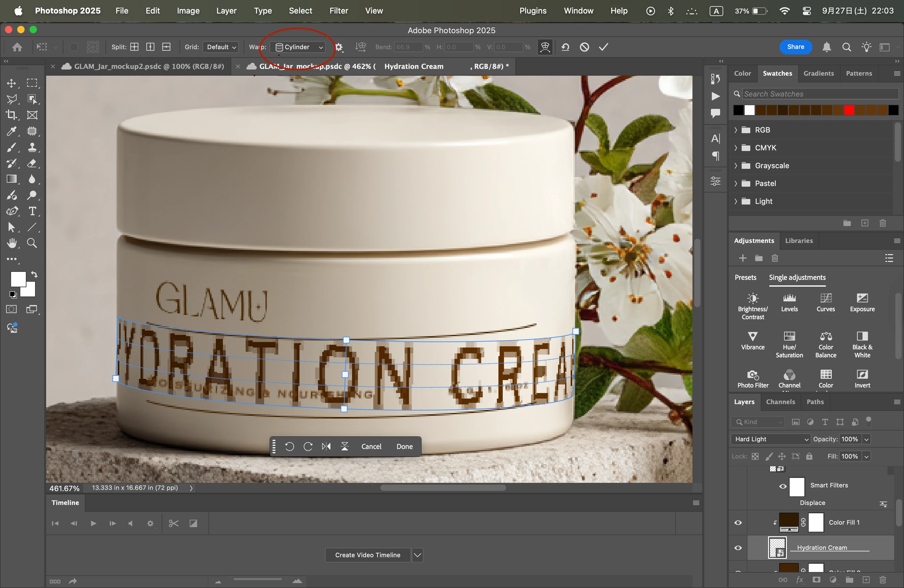The height and width of the screenshot is (588, 904).
Task: Select the Eyedropper tool
Action: click(x=11, y=131)
